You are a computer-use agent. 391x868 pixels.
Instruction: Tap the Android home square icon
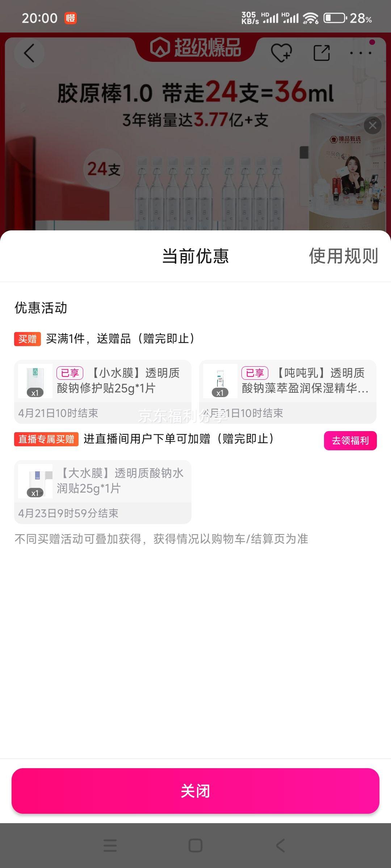195,846
